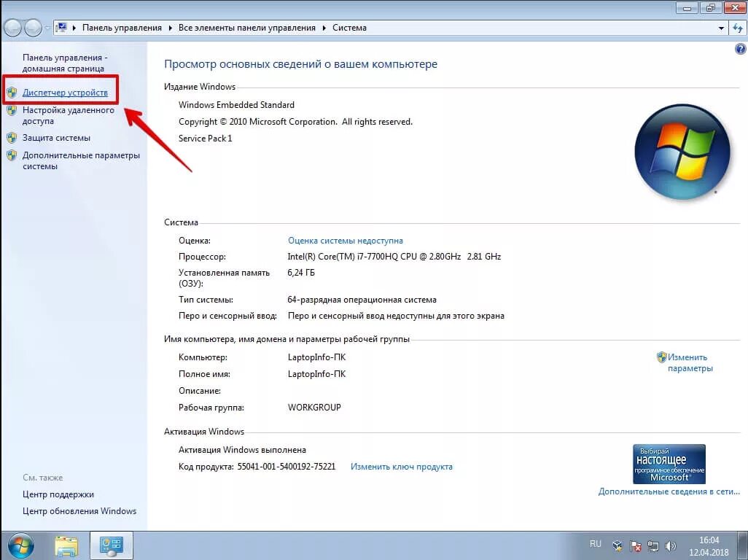Open recent pages dropdown next to Forward
Screen dimensions: 748x560
pos(47,28)
